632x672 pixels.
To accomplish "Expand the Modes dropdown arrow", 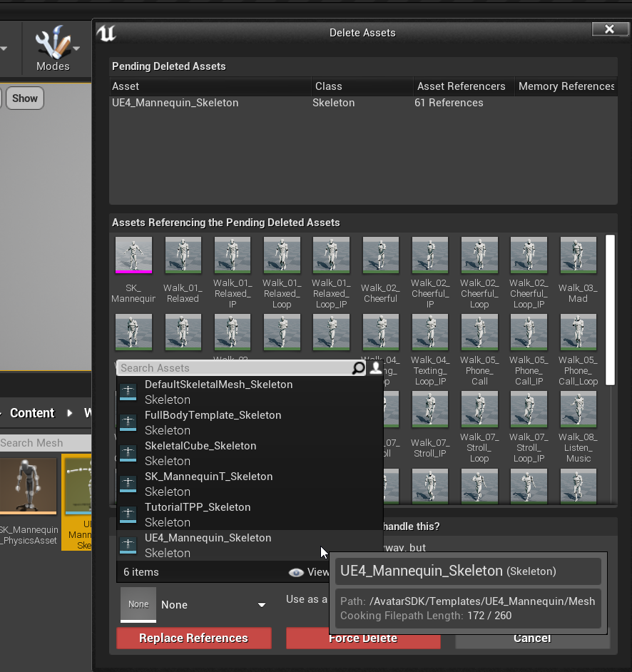I will click(x=77, y=49).
